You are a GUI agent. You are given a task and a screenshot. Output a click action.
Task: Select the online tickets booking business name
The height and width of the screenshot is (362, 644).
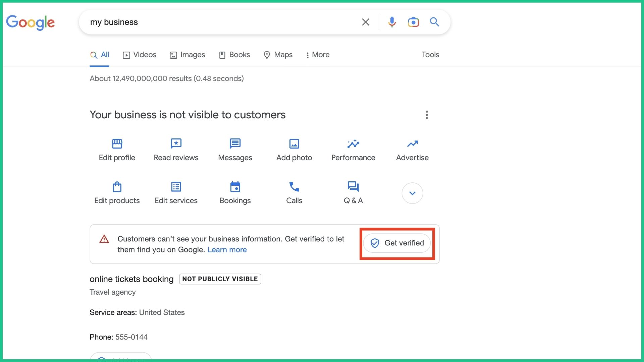click(131, 279)
